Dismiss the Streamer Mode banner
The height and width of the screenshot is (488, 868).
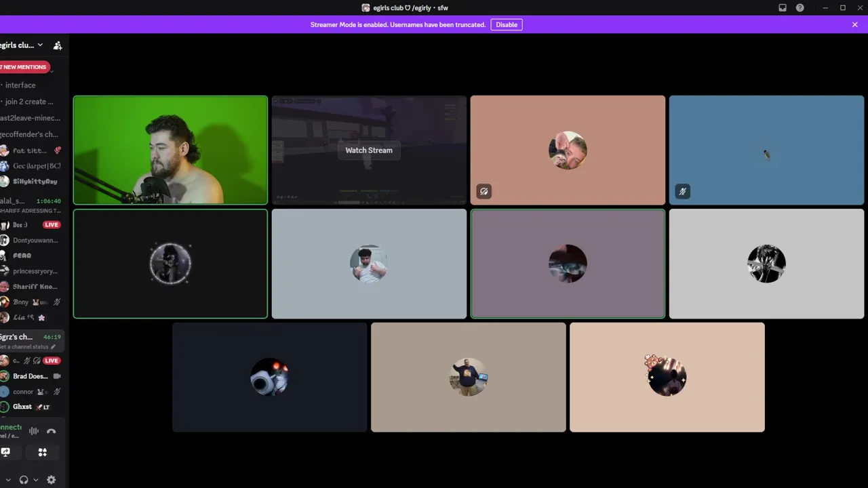point(854,24)
